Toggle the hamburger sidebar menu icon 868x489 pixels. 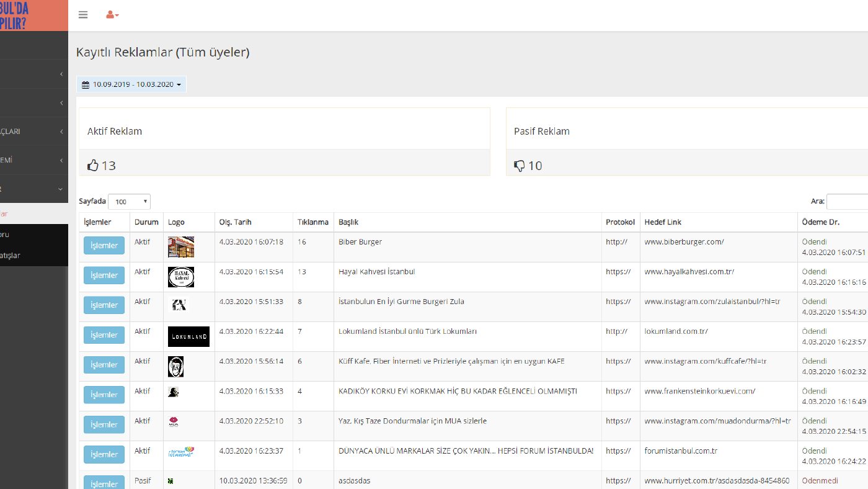[x=83, y=15]
